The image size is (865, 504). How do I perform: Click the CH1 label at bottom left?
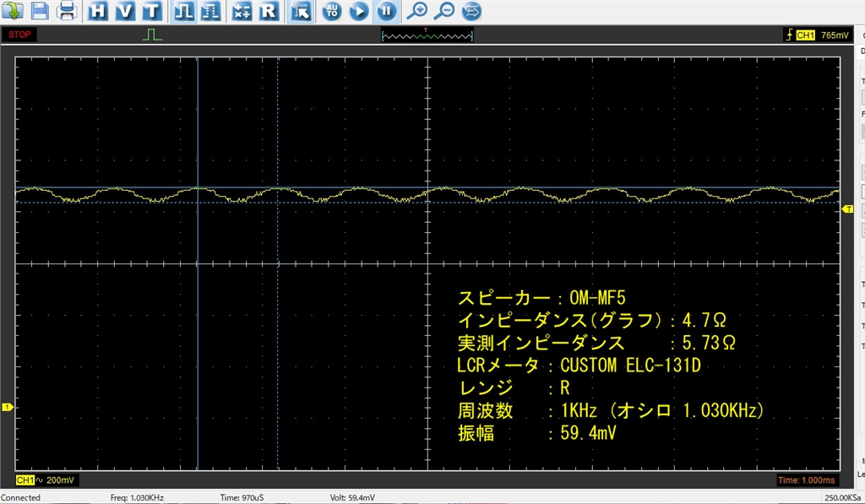(x=24, y=480)
